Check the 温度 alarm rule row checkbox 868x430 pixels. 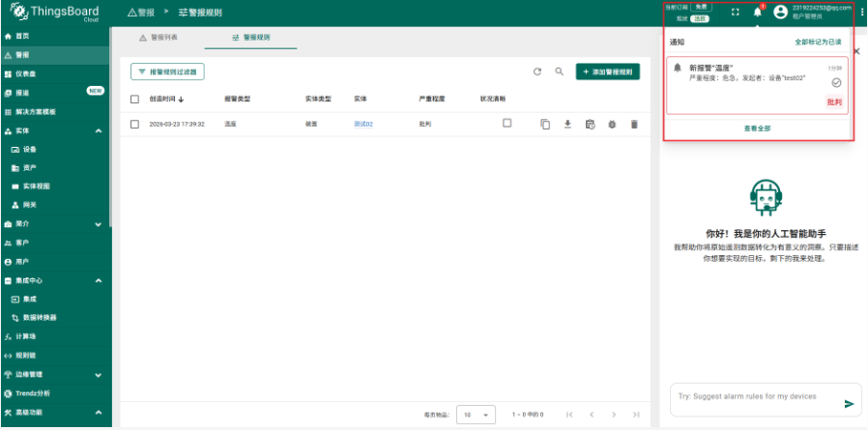135,124
